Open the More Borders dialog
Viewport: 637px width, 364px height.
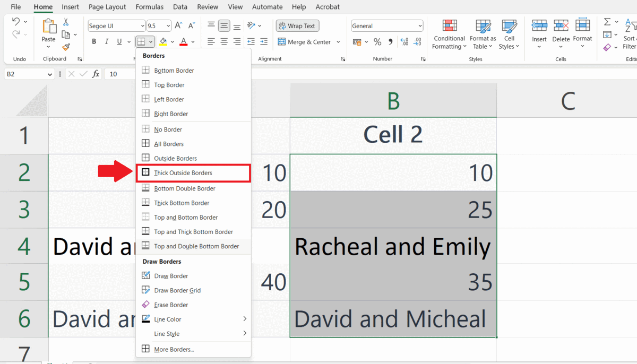[x=175, y=349]
